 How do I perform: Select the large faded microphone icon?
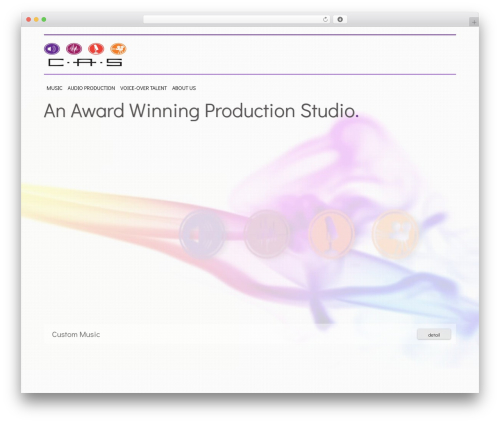coord(331,234)
